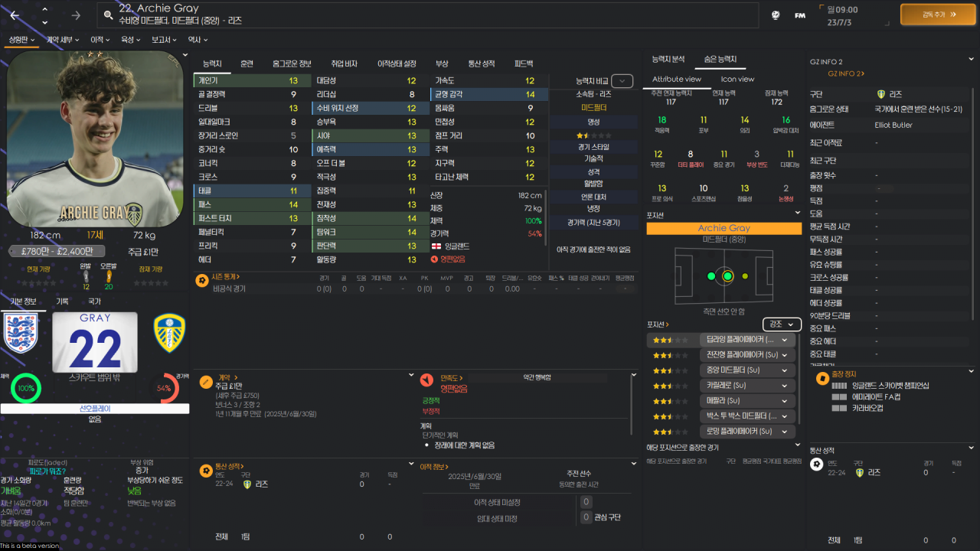Click the referee globe icon beside the FM logo
The image size is (980, 551).
(775, 14)
